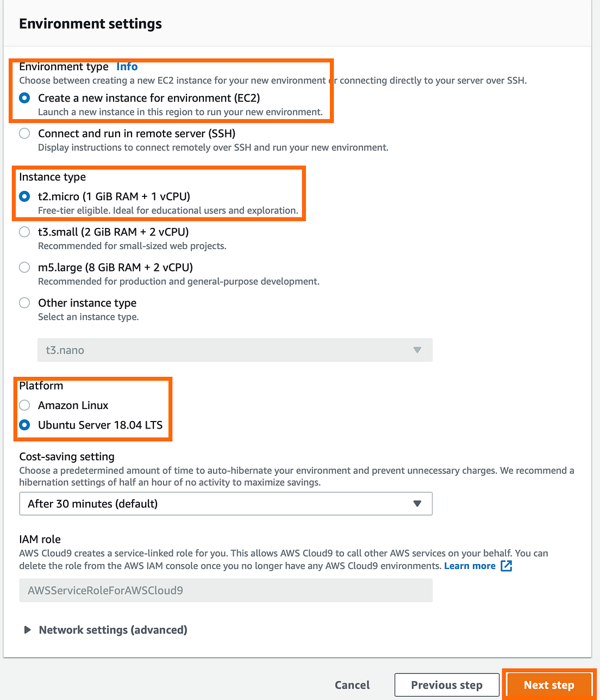600x700 pixels.
Task: Click the dropdown arrow on the t3.nano selector
Action: [x=417, y=350]
